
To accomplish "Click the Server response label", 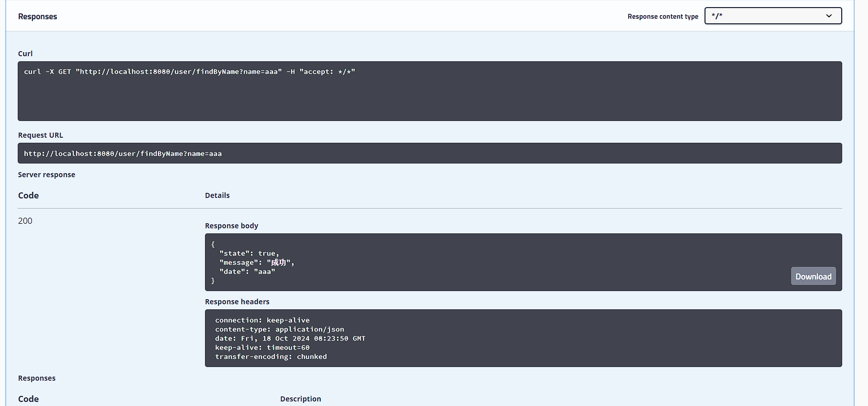I will click(47, 175).
